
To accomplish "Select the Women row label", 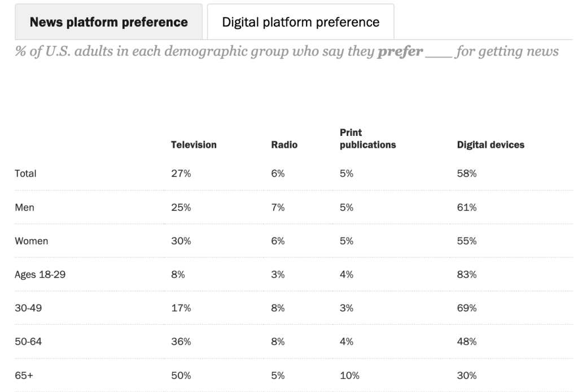I will [31, 241].
